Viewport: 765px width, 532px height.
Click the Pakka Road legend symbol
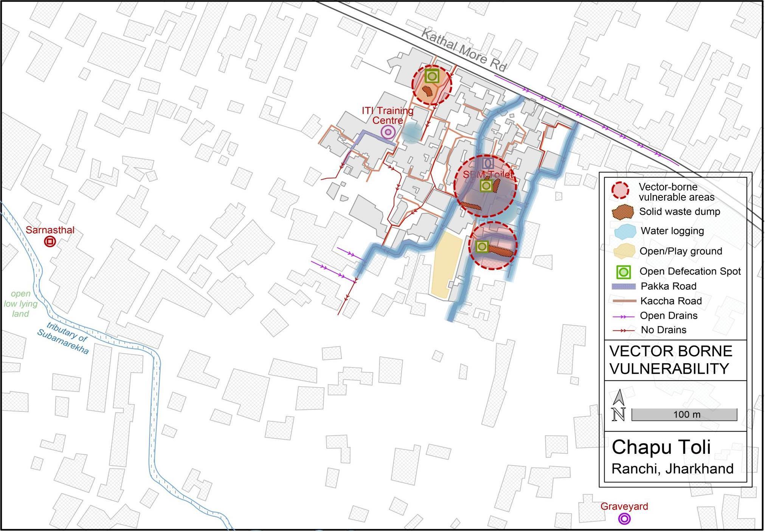point(623,286)
